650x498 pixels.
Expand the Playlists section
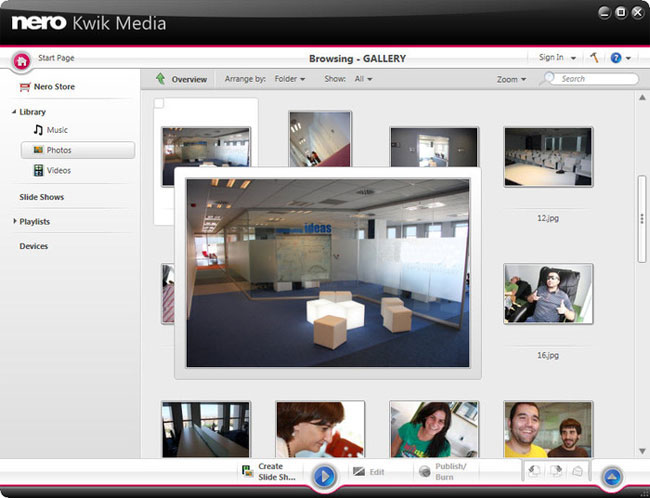15,221
